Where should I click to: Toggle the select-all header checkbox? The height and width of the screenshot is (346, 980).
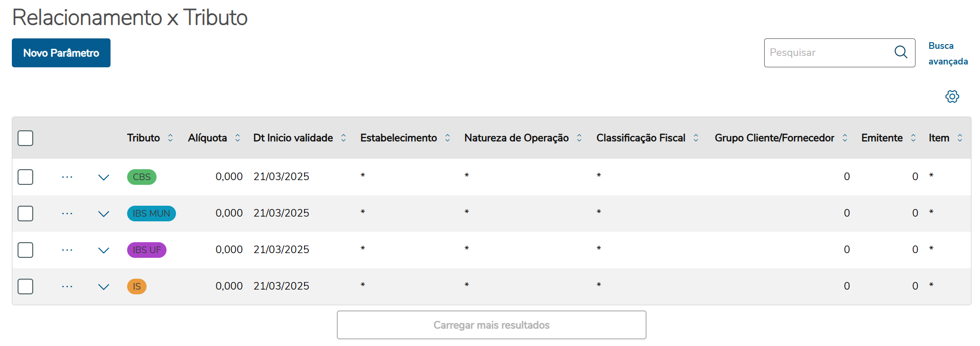click(x=26, y=138)
